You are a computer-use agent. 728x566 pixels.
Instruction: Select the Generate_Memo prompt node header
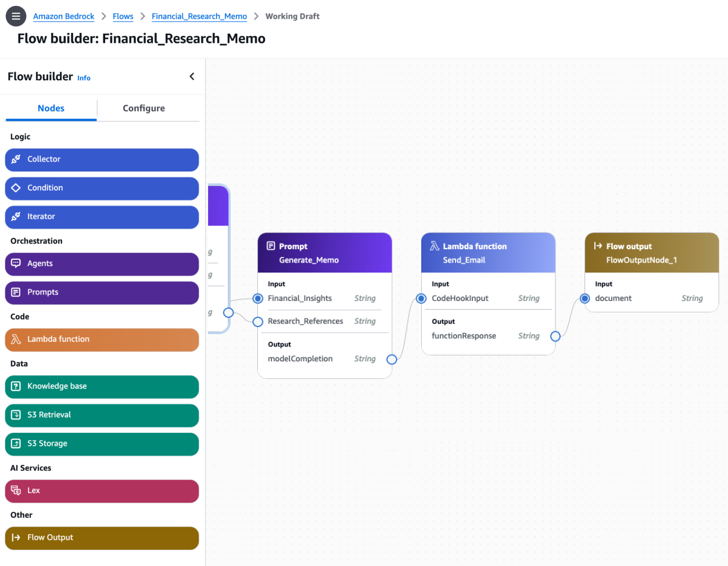pos(325,253)
